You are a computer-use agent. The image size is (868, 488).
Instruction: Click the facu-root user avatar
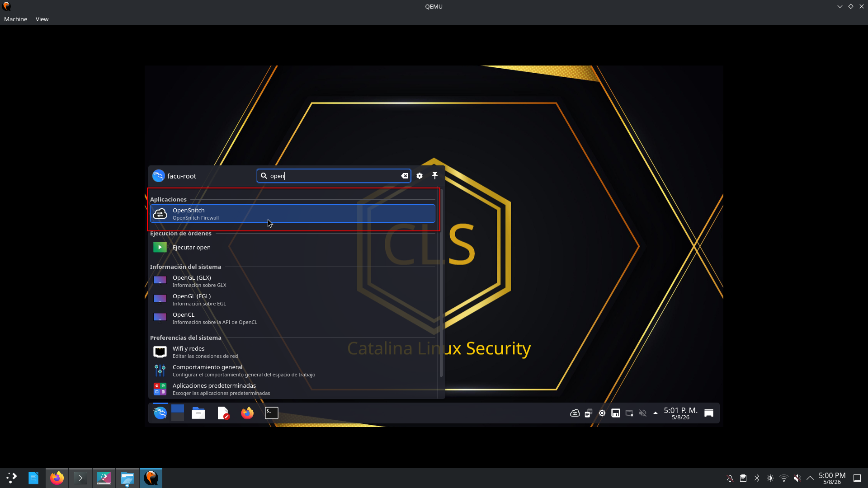pyautogui.click(x=158, y=176)
